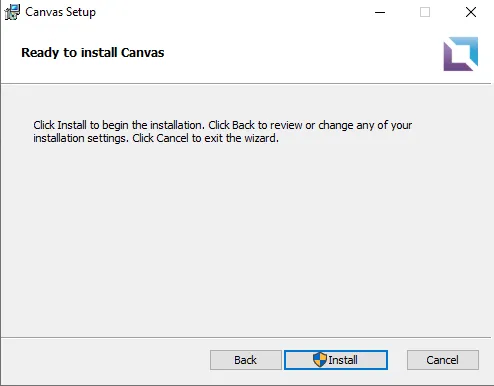Click the Canvas logo in the header banner
Viewport: 494px width, 386px height.
(x=461, y=54)
